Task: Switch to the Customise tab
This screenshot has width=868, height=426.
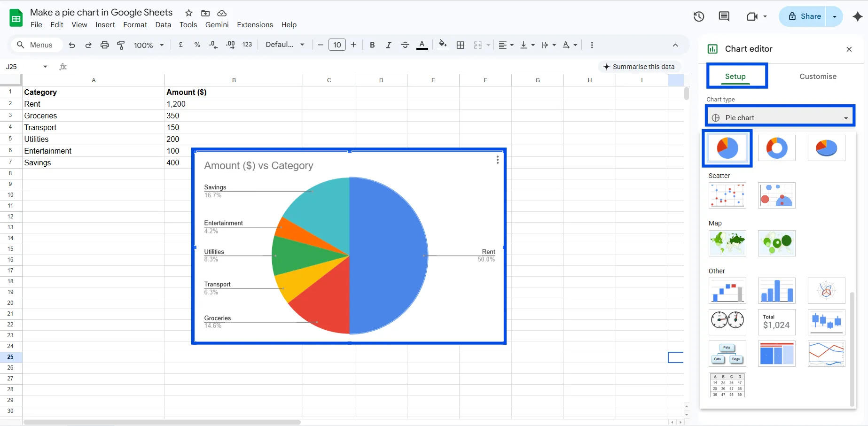Action: coord(818,77)
